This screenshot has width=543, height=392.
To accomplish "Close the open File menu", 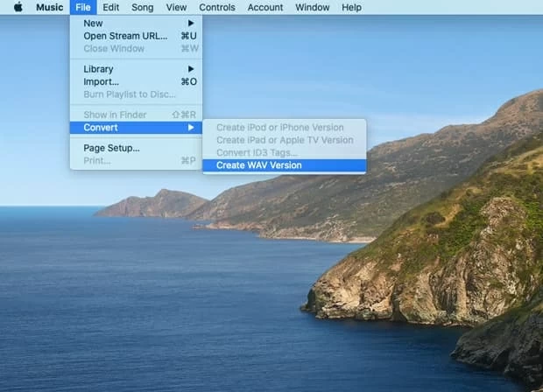I will pos(83,7).
